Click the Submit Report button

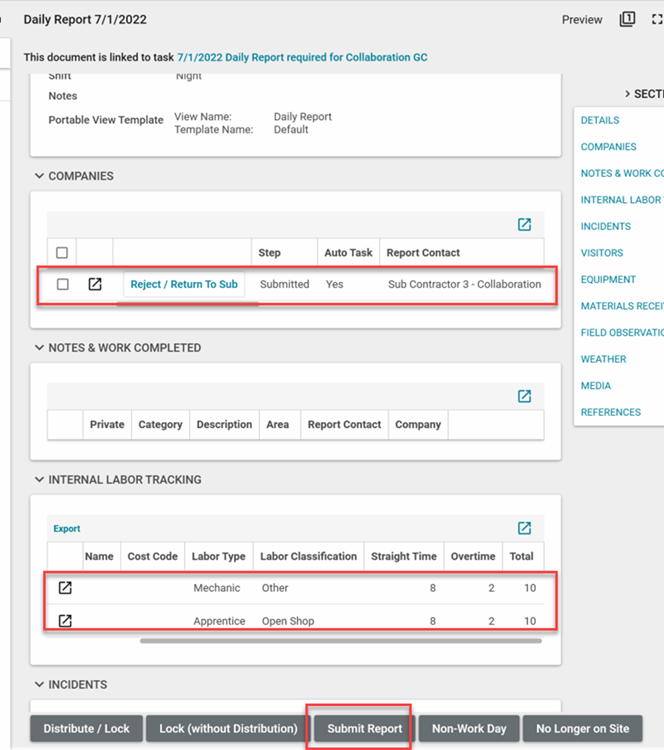tap(364, 729)
